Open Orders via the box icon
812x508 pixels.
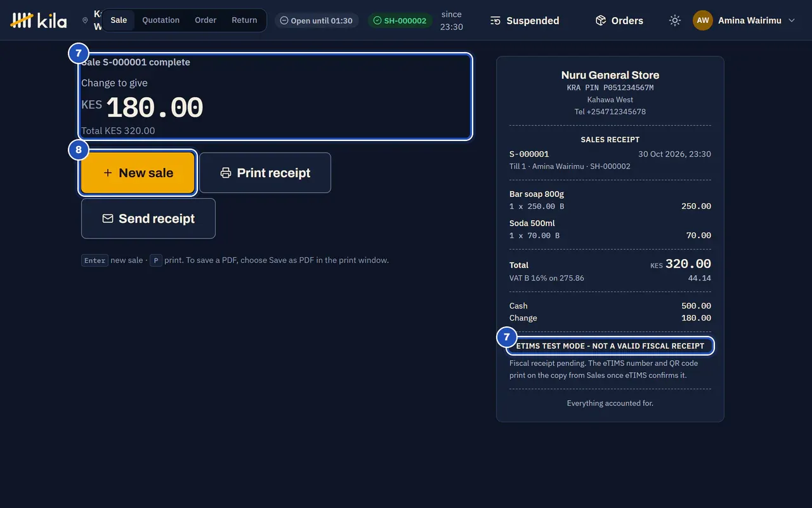coord(601,20)
